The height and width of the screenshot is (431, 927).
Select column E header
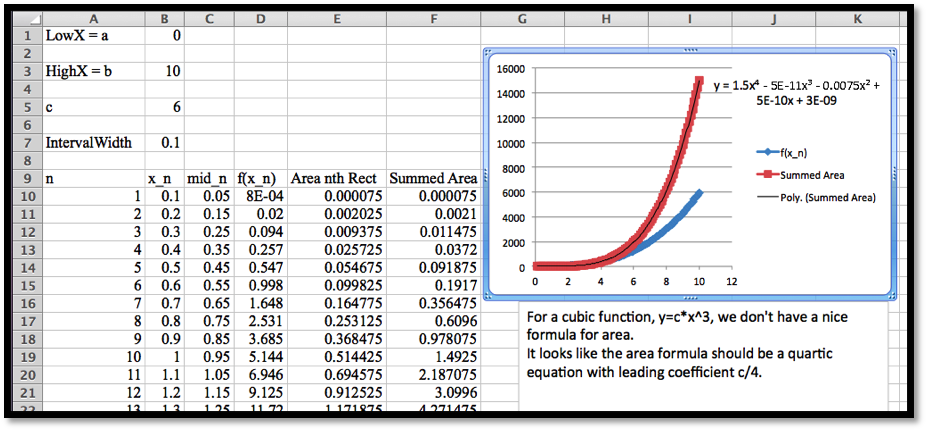(x=335, y=18)
